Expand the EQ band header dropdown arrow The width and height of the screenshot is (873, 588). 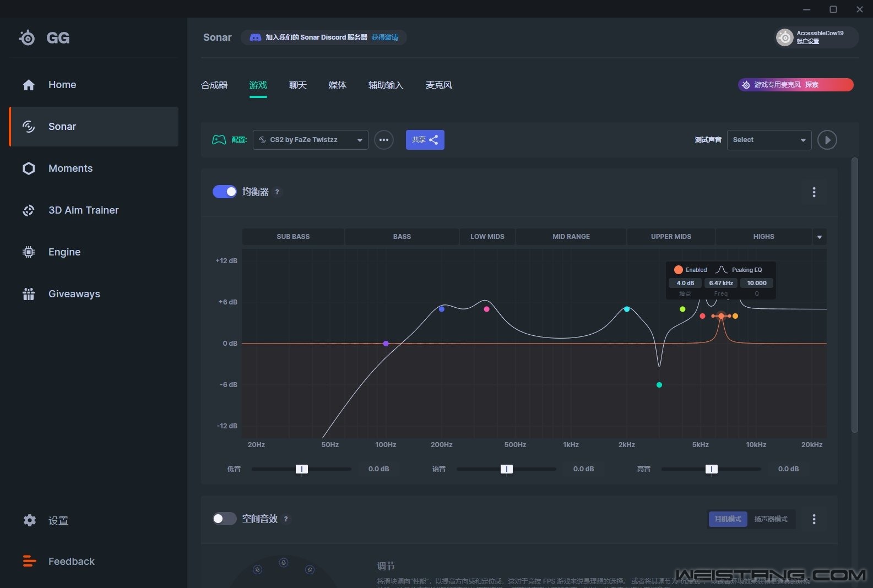[820, 237]
